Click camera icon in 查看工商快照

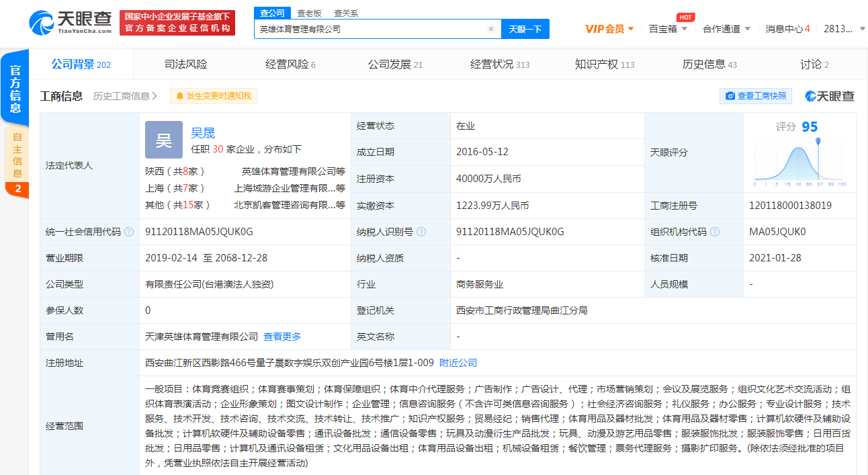pyautogui.click(x=730, y=96)
